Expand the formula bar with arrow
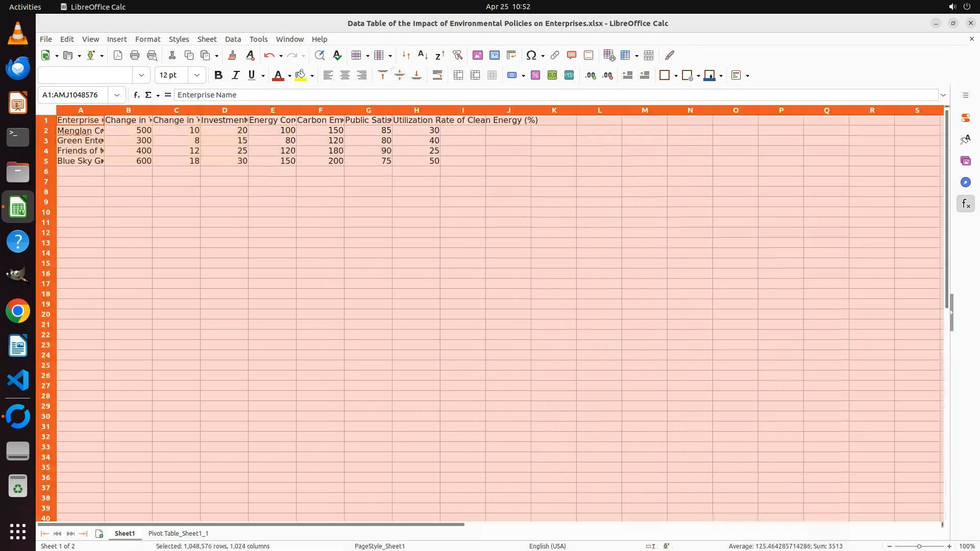The height and width of the screenshot is (551, 980). click(943, 95)
